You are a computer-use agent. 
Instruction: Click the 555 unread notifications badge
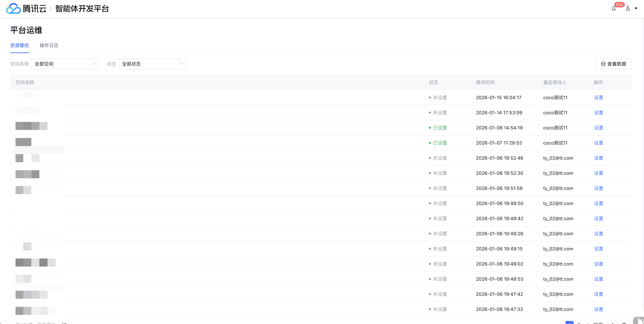point(619,5)
